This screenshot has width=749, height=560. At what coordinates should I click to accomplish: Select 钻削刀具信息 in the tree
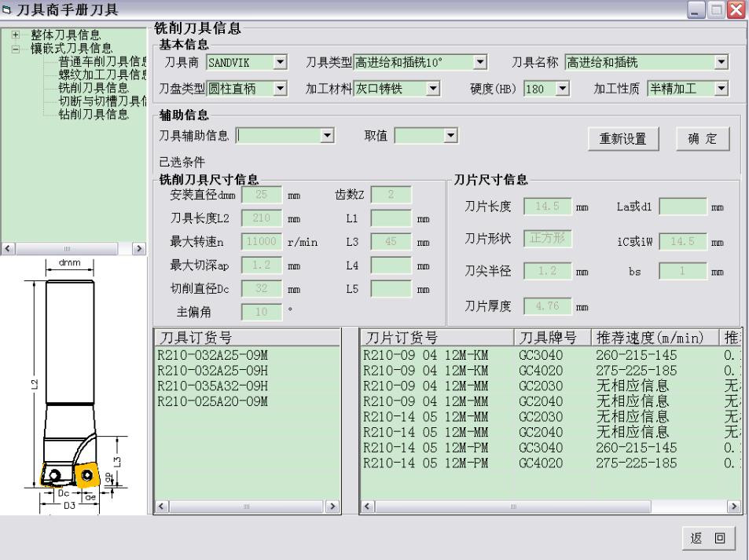click(x=93, y=114)
